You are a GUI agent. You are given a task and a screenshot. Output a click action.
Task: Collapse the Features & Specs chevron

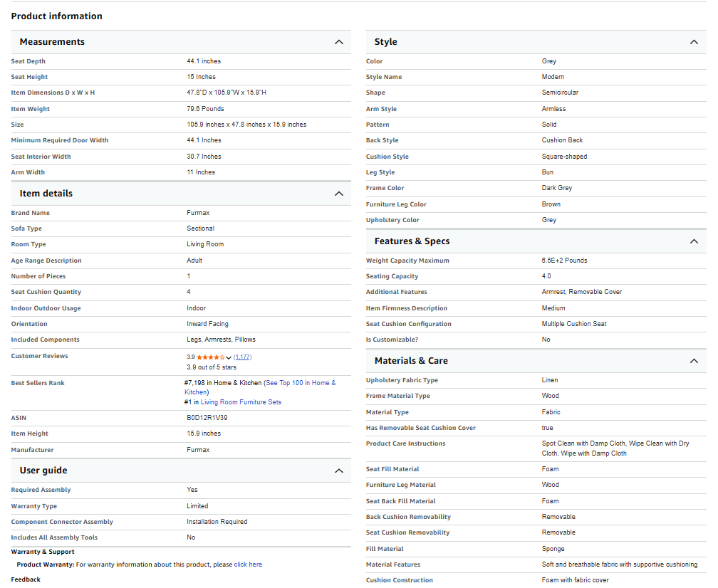coord(694,241)
